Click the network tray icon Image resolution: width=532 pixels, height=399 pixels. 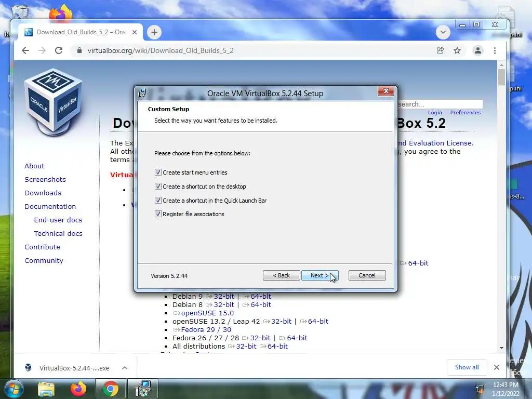[480, 389]
